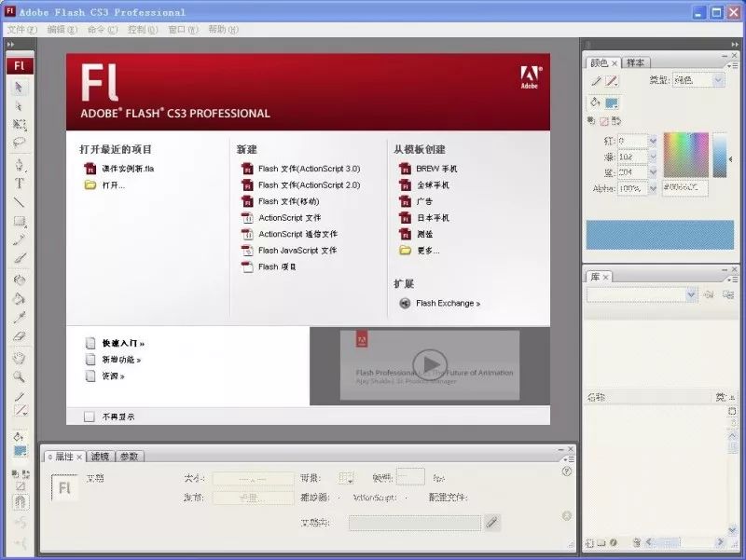Image resolution: width=746 pixels, height=560 pixels.
Task: Open the color type dropdown in the Color panel
Action: click(718, 79)
